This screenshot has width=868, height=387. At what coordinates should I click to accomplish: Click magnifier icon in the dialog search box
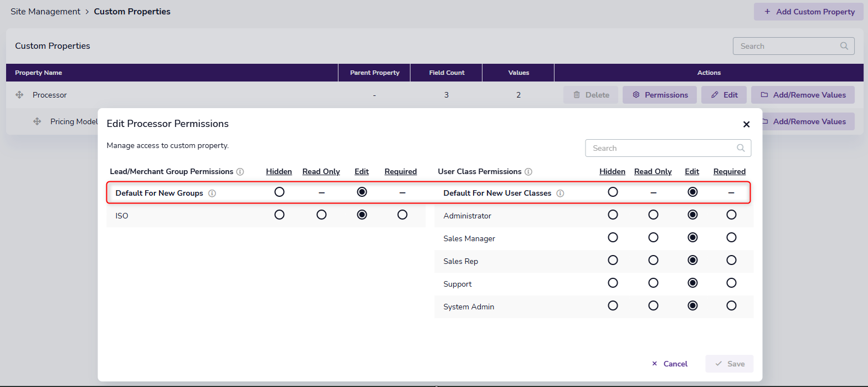(x=741, y=148)
